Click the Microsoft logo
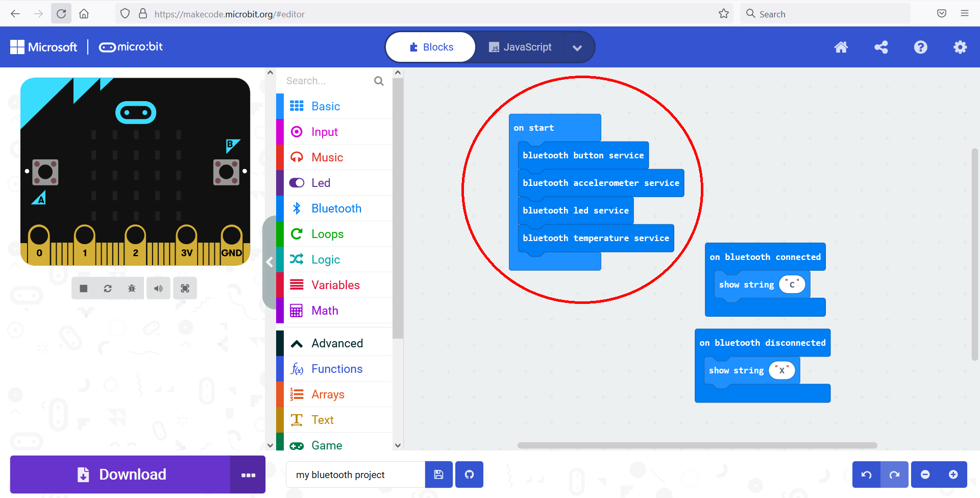Viewport: 980px width, 498px height. [43, 47]
